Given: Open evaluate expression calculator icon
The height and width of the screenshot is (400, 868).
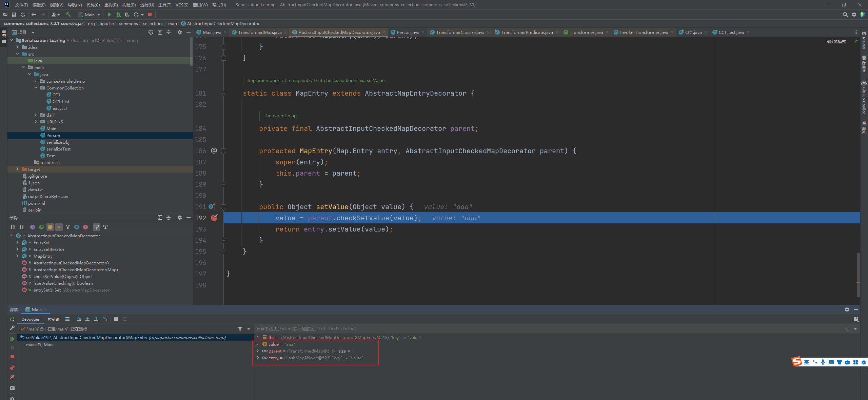Looking at the screenshot, I should [116, 319].
